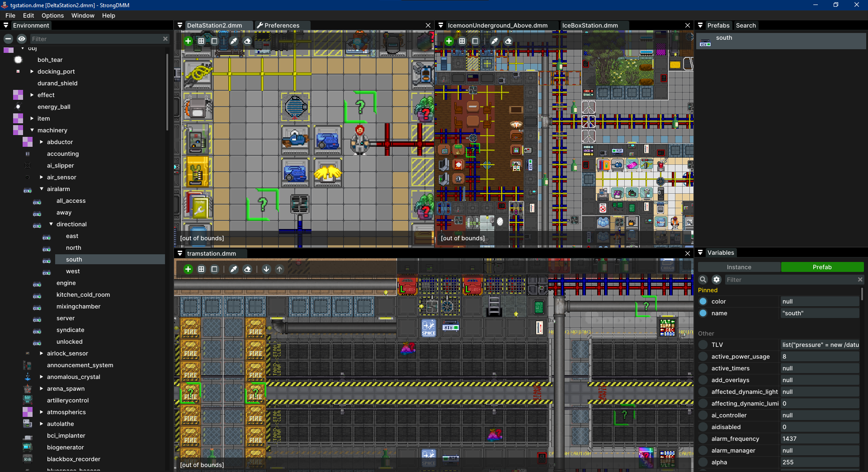The image size is (868, 472).
Task: Choose the selection tool in IcemoonUnderground toolbar
Action: pyautogui.click(x=475, y=41)
